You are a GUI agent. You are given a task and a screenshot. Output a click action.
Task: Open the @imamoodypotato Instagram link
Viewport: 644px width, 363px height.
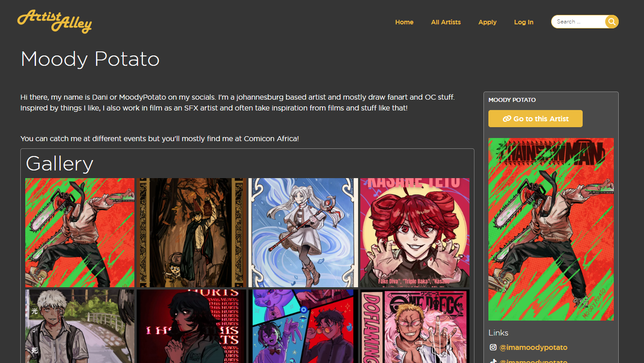pyautogui.click(x=533, y=347)
